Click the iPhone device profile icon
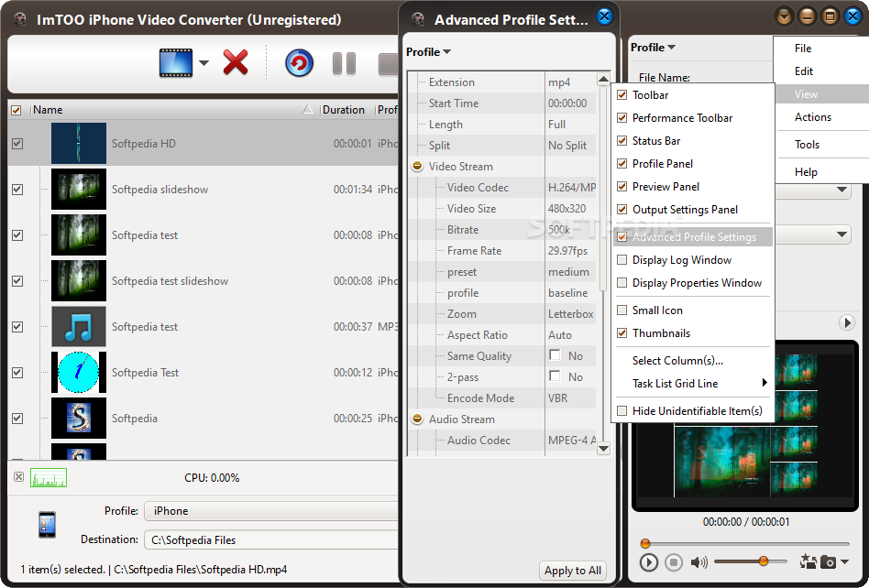The height and width of the screenshot is (588, 869). point(47,524)
